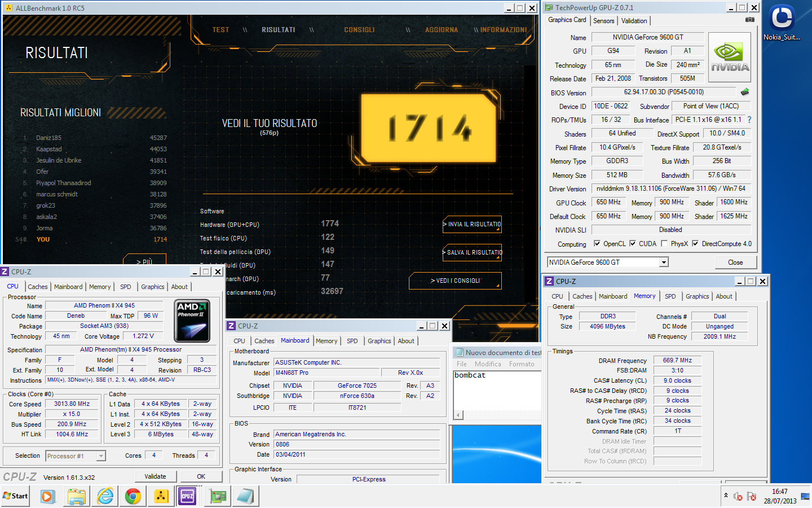Open the About tab in the CPU-Z memory window
The image size is (812, 508).
click(x=724, y=296)
